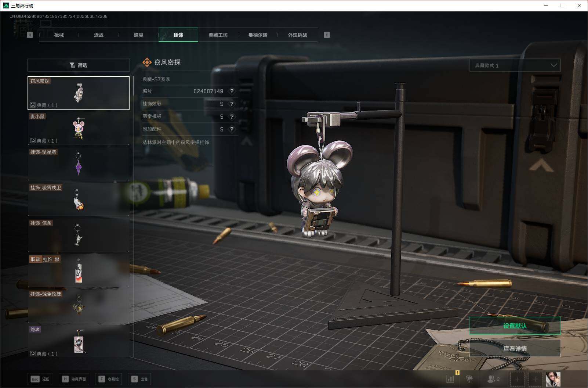The height and width of the screenshot is (388, 588).
Task: Select the 挂饰-坠星者 purple crystal charm
Action: 79,164
